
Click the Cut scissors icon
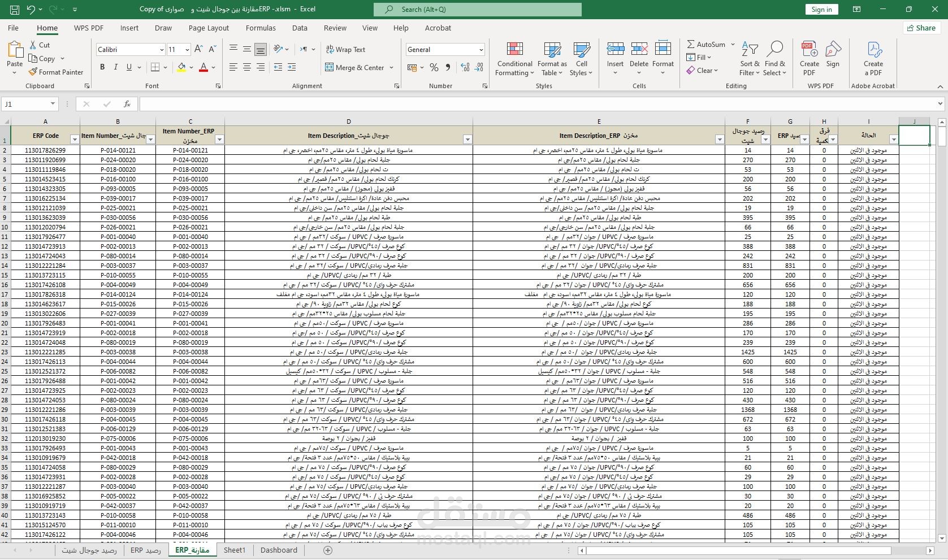pyautogui.click(x=33, y=45)
